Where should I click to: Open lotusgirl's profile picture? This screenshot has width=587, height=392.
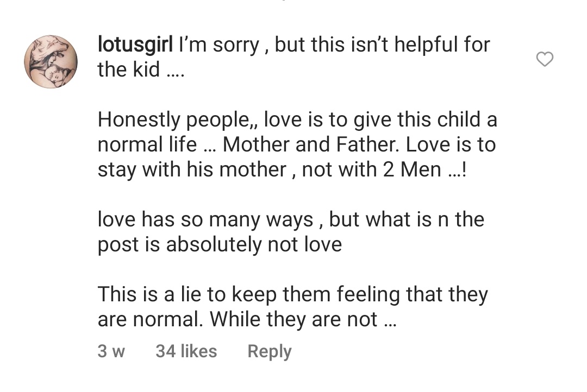(x=51, y=62)
